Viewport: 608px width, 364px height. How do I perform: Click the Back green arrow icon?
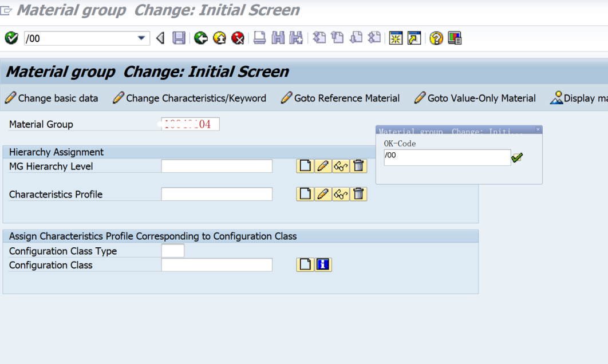pyautogui.click(x=200, y=38)
